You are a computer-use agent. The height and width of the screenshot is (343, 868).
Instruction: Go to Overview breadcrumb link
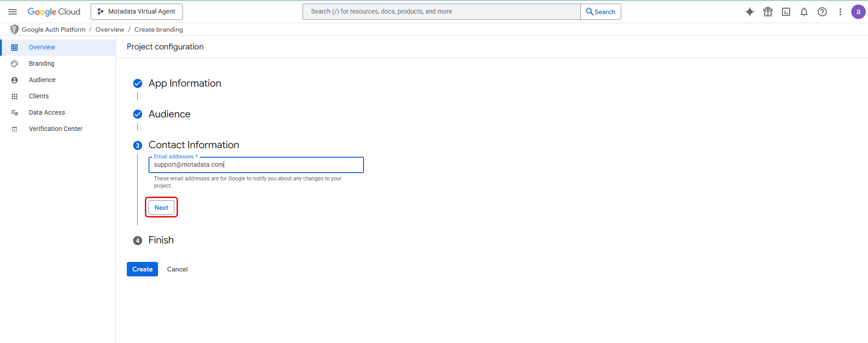(110, 29)
